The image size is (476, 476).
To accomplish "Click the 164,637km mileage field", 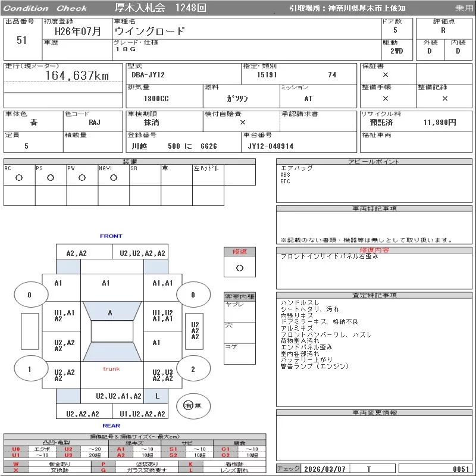I will tap(78, 76).
